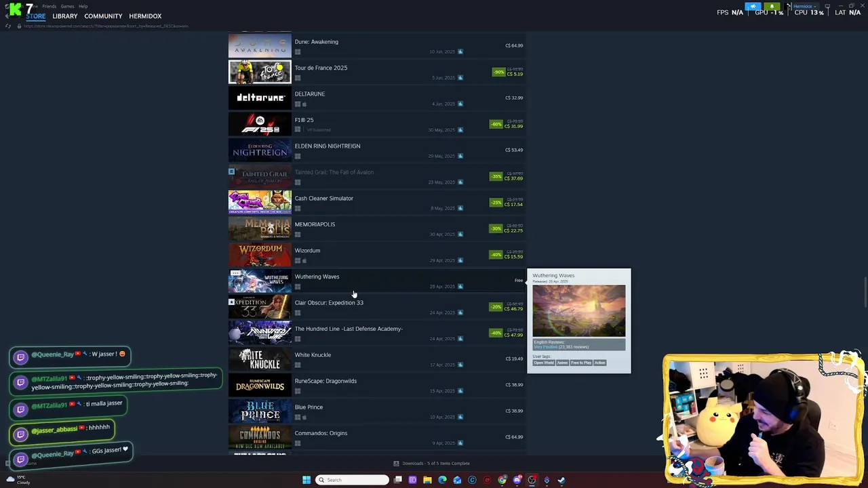This screenshot has height=488, width=868.
Task: Click the -90% discount badge for Tour de France
Action: click(x=498, y=72)
